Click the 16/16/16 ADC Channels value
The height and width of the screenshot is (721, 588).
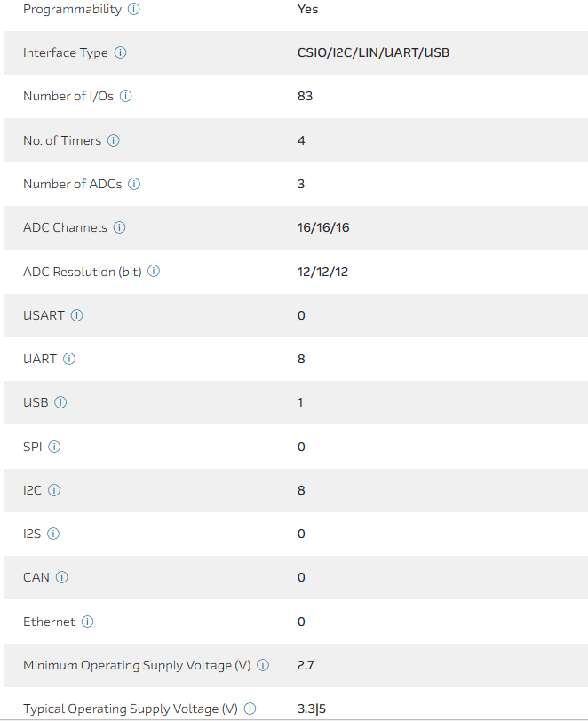323,227
